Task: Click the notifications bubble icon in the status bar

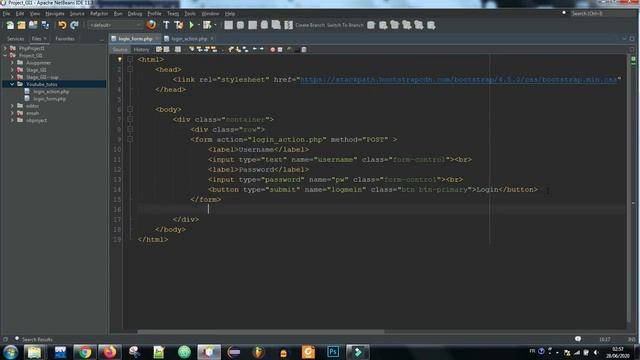Action: click(x=578, y=339)
